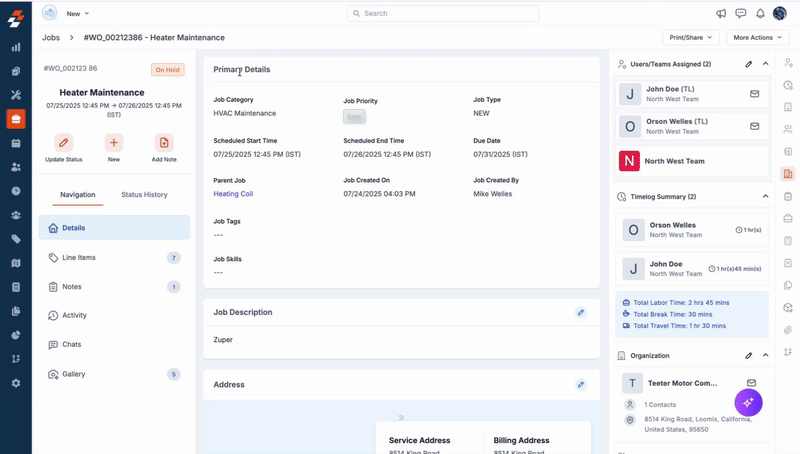Click the Job Priority color badge
Screen dimensions: 800x454
click(354, 117)
